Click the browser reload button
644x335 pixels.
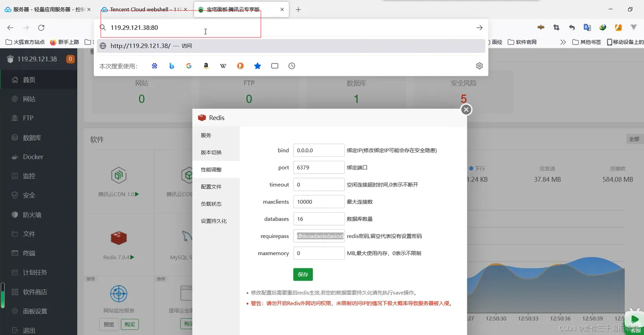41,28
